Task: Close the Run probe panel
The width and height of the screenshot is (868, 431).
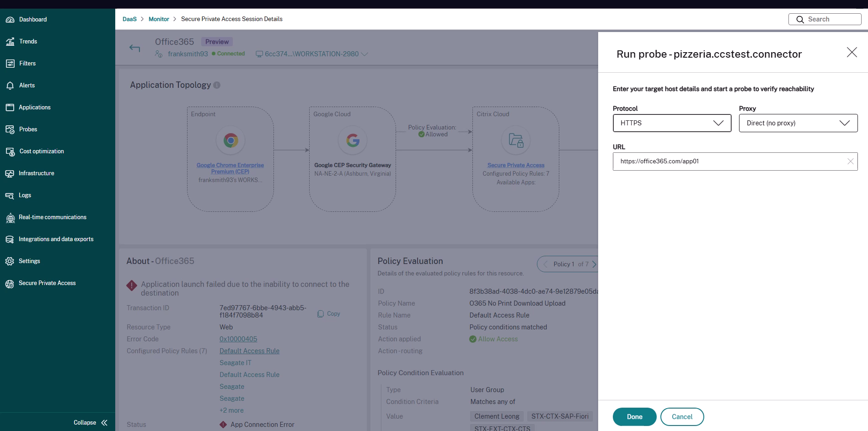Action: 852,52
